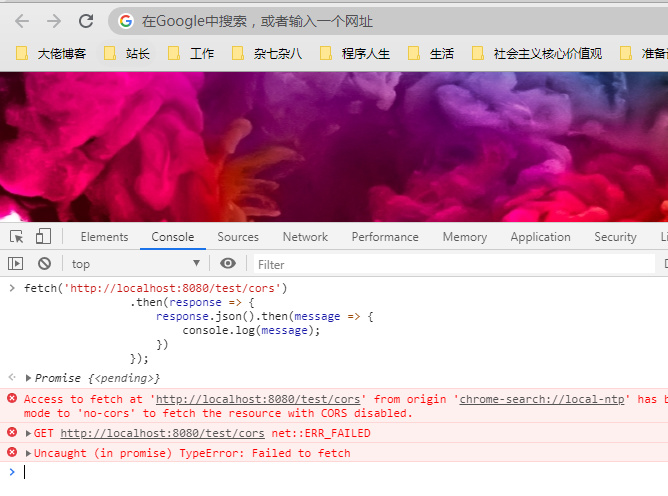
Task: Click the console Filter input field
Action: (x=454, y=264)
